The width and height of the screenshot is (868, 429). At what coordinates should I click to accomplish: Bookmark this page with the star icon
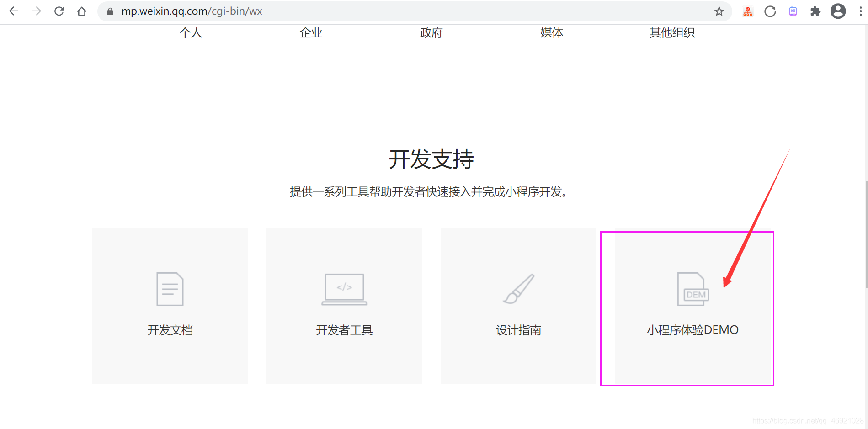pos(719,11)
